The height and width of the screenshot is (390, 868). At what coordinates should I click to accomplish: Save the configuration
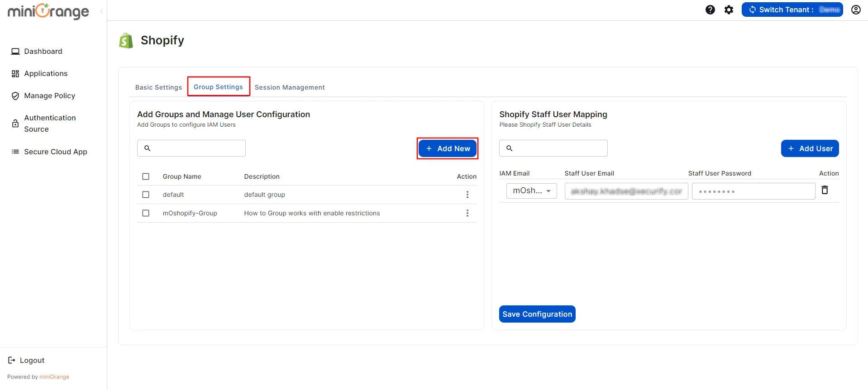[x=537, y=314]
